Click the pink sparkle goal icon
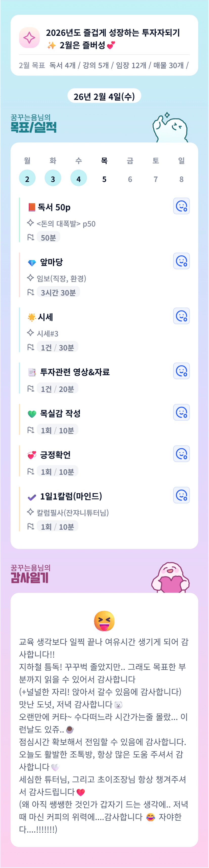Screen dimensions: 209x868 [x=29, y=37]
